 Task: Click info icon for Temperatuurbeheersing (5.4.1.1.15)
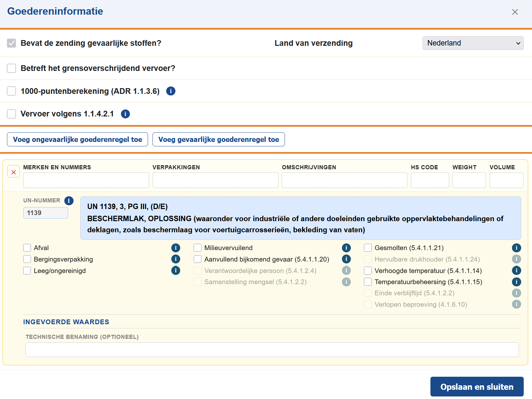516,282
